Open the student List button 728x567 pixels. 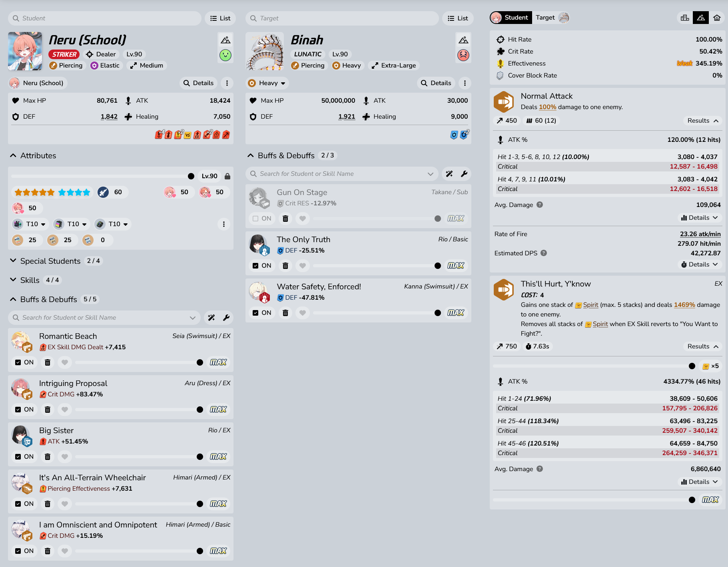click(220, 18)
